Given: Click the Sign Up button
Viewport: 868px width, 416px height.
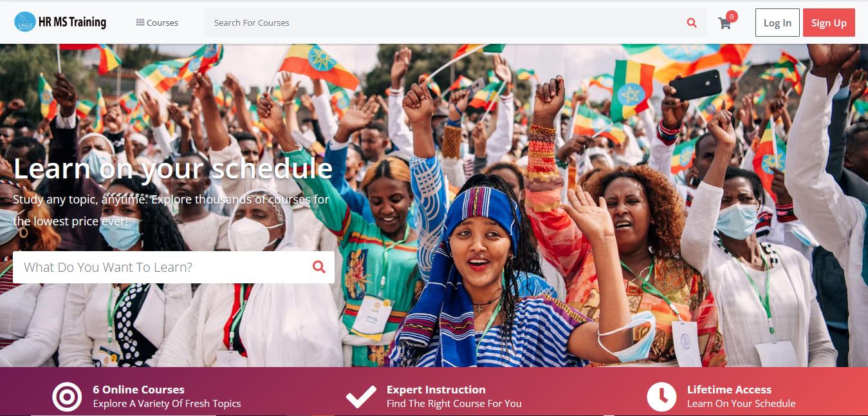Looking at the screenshot, I should (x=829, y=23).
